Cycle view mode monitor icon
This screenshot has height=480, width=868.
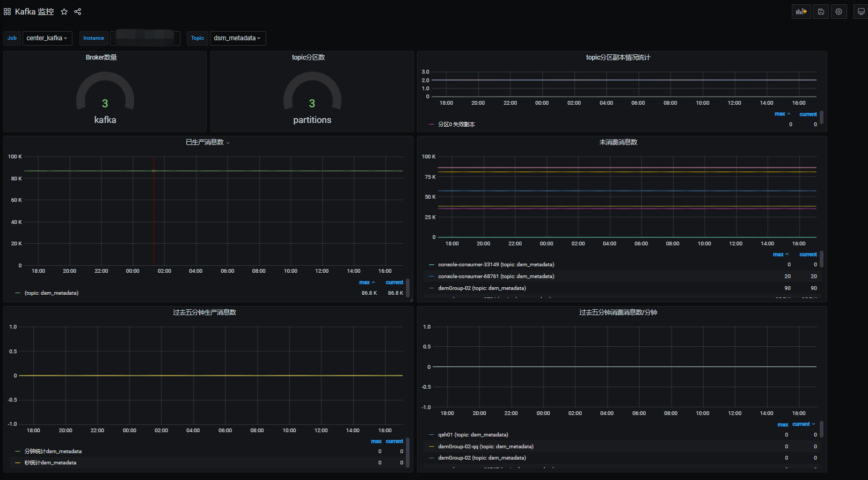860,11
